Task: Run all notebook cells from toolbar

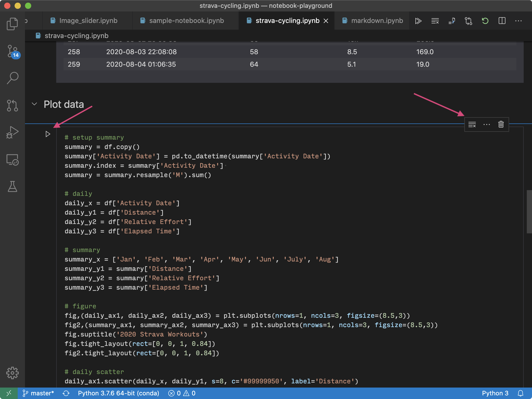Action: pyautogui.click(x=418, y=21)
